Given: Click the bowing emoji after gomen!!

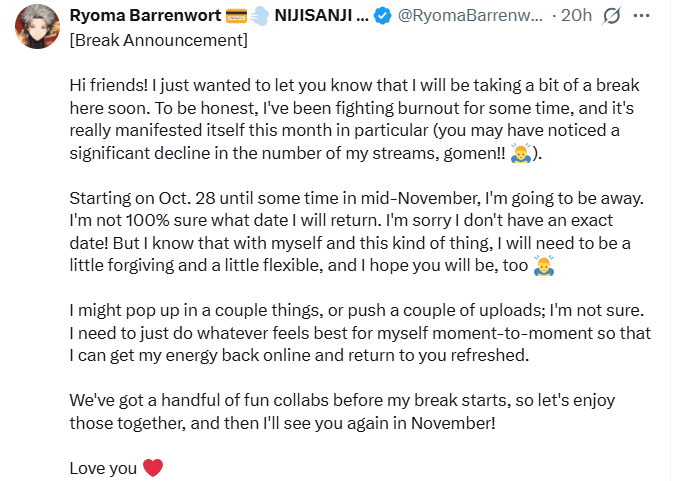Looking at the screenshot, I should [x=520, y=154].
